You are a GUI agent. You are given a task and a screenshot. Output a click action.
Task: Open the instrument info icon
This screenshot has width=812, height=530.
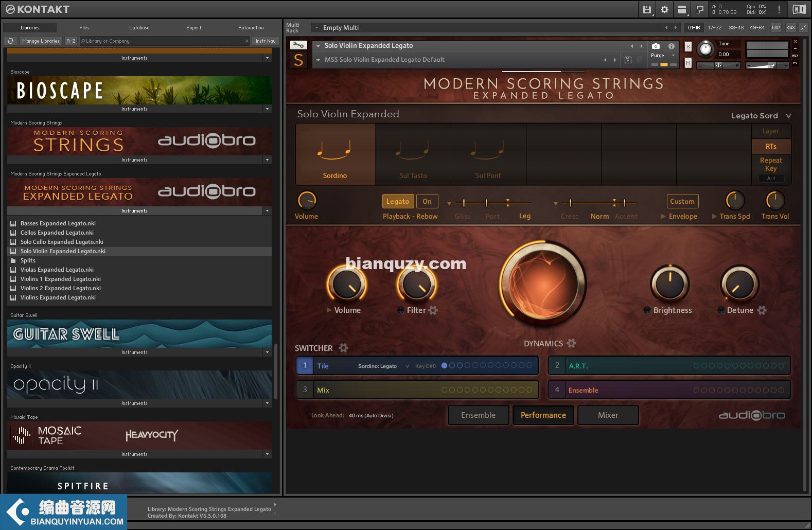pyautogui.click(x=671, y=46)
